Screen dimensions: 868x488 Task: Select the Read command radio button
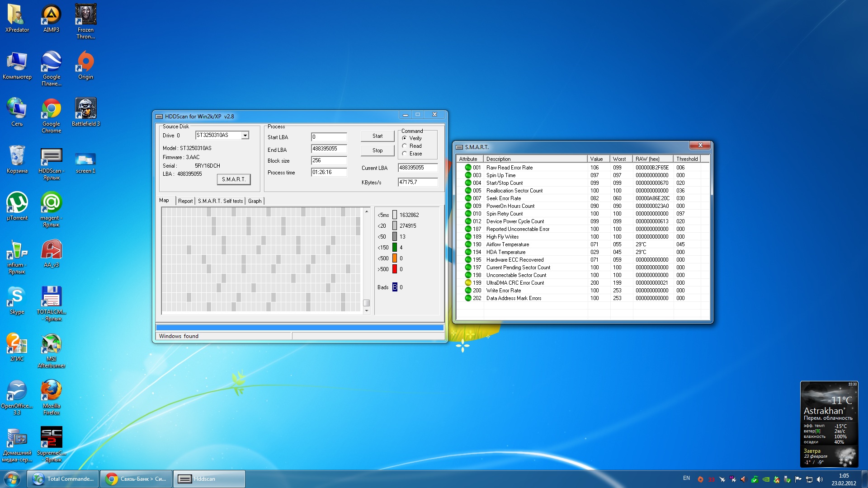pyautogui.click(x=405, y=146)
